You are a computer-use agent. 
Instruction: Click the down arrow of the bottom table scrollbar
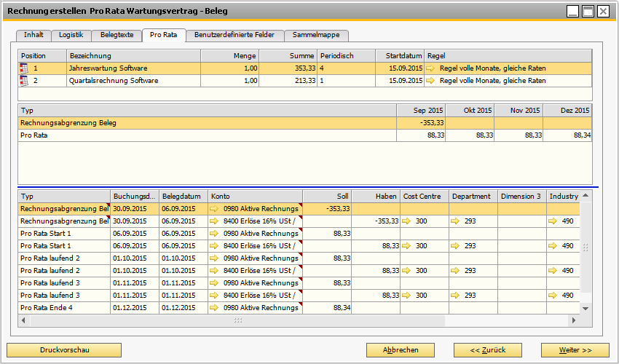586,309
